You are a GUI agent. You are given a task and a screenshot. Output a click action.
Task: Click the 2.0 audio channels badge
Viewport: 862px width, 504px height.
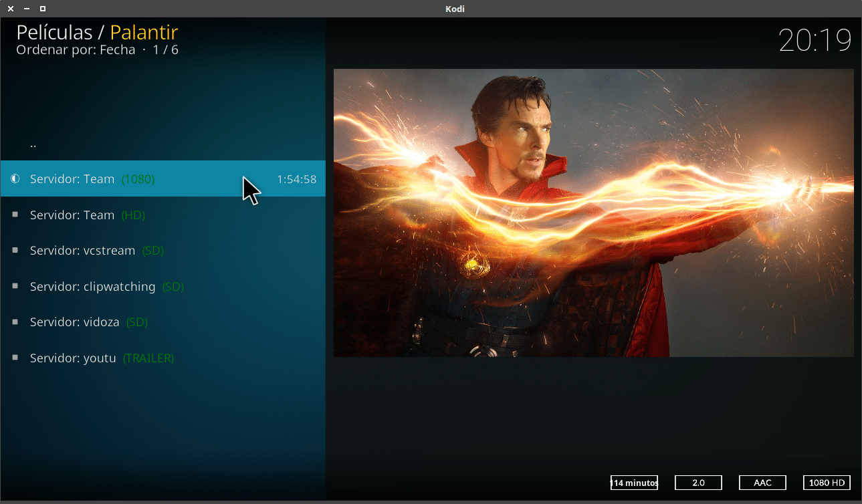click(x=698, y=483)
